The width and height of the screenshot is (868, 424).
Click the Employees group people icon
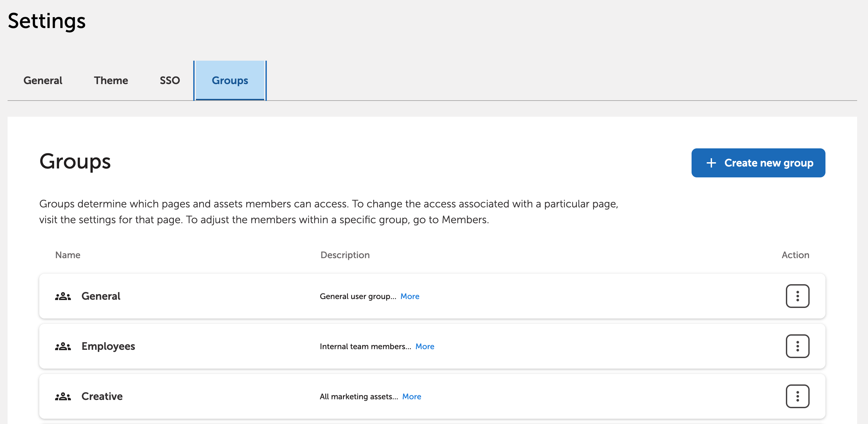[x=63, y=347]
